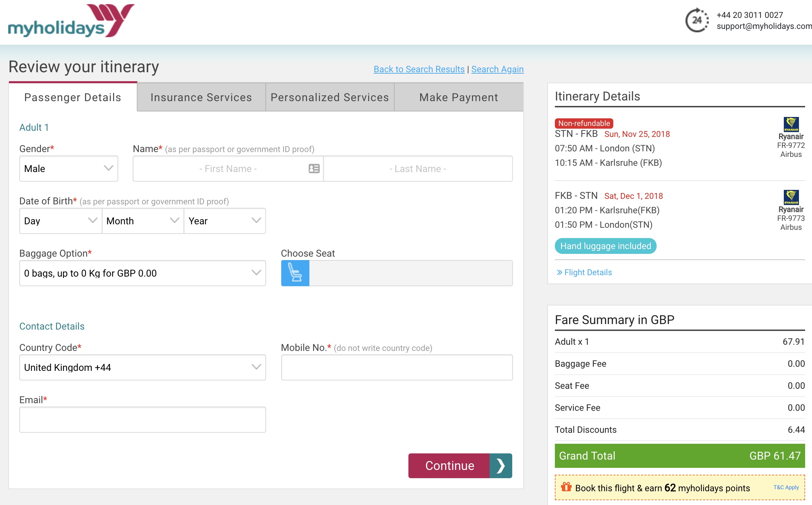Click the chevron arrow next to Flight Details
Screen dimensions: 812x505
click(559, 272)
